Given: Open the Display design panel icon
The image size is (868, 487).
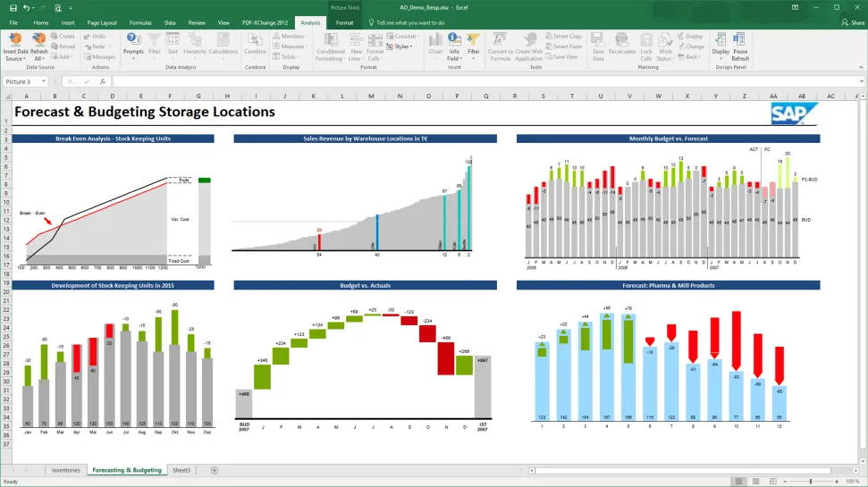Looking at the screenshot, I should [721, 43].
